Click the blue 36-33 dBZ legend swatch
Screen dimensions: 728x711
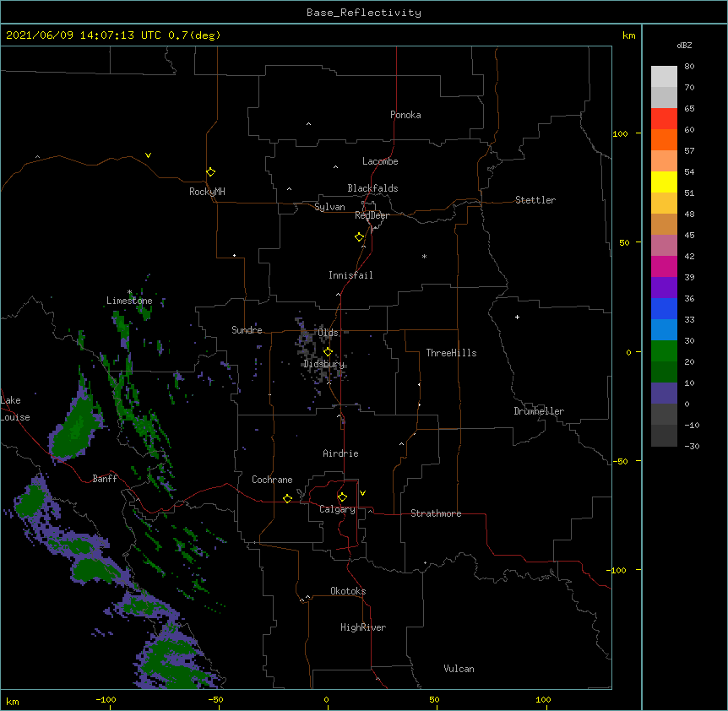[x=664, y=308]
